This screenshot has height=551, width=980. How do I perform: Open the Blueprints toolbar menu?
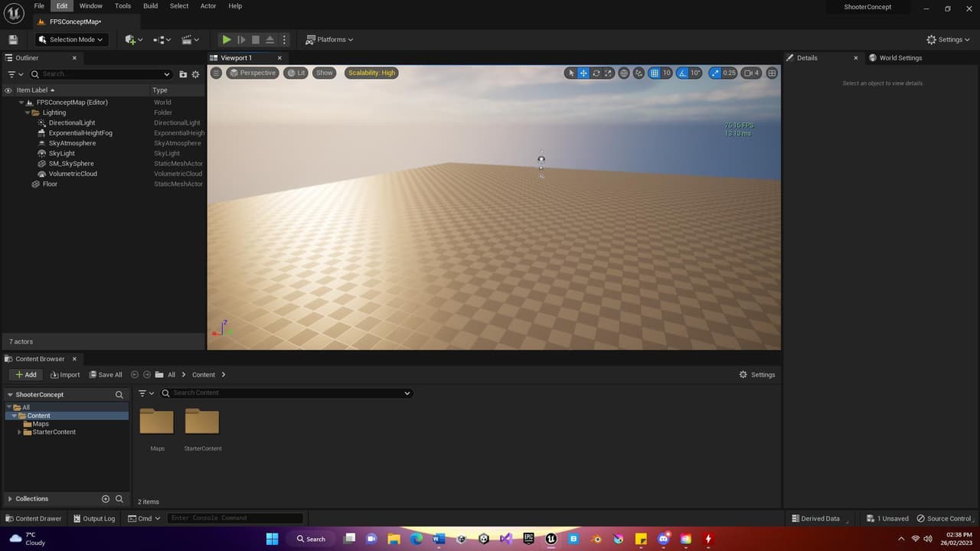(162, 40)
